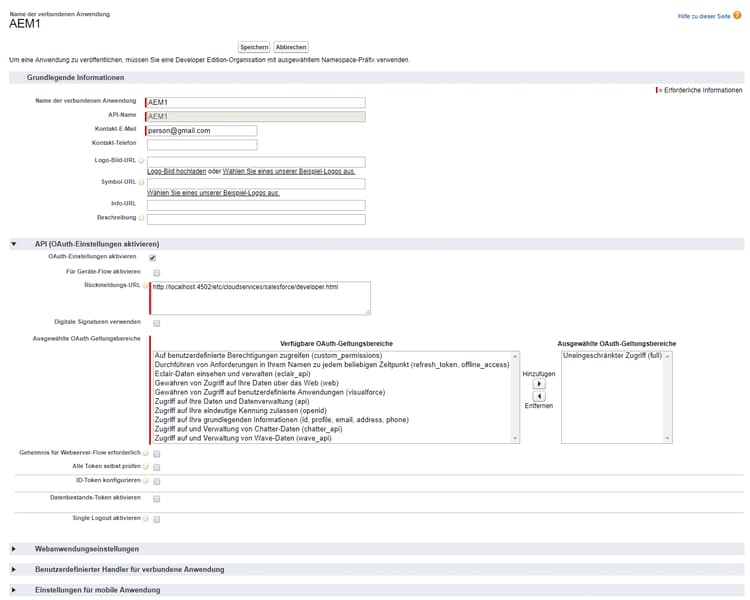
Task: Click the Kontakt-Telefon field
Action: [202, 144]
